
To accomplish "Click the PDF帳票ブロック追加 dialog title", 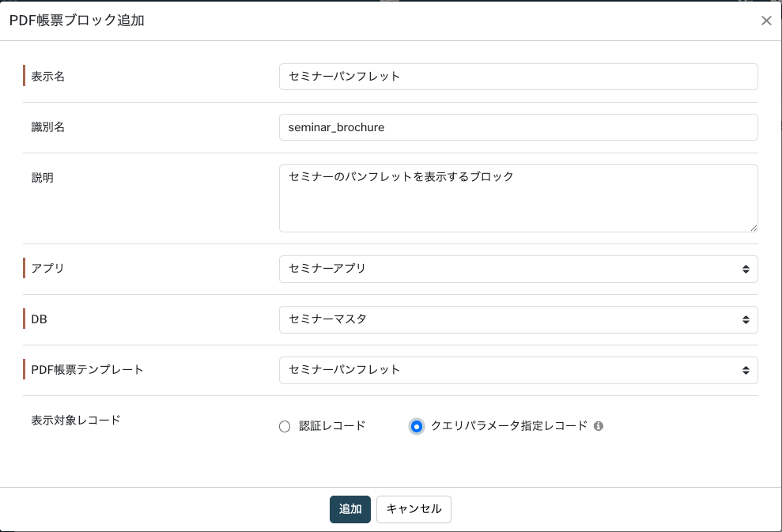I will (77, 21).
